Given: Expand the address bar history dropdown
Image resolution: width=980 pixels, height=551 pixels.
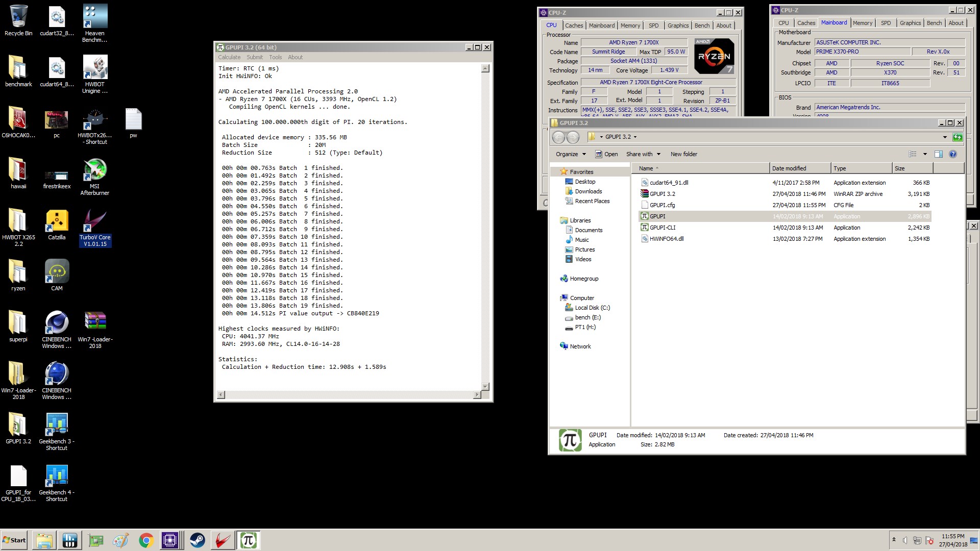Looking at the screenshot, I should pos(945,137).
